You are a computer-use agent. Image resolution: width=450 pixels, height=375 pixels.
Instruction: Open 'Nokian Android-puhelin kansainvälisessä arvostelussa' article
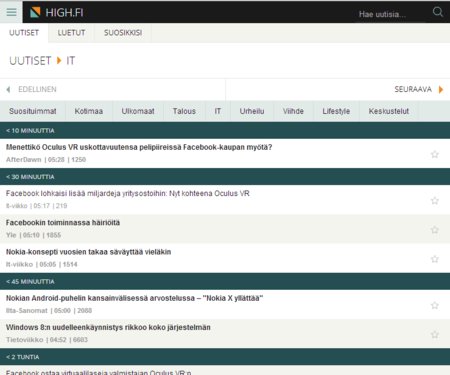coord(134,298)
